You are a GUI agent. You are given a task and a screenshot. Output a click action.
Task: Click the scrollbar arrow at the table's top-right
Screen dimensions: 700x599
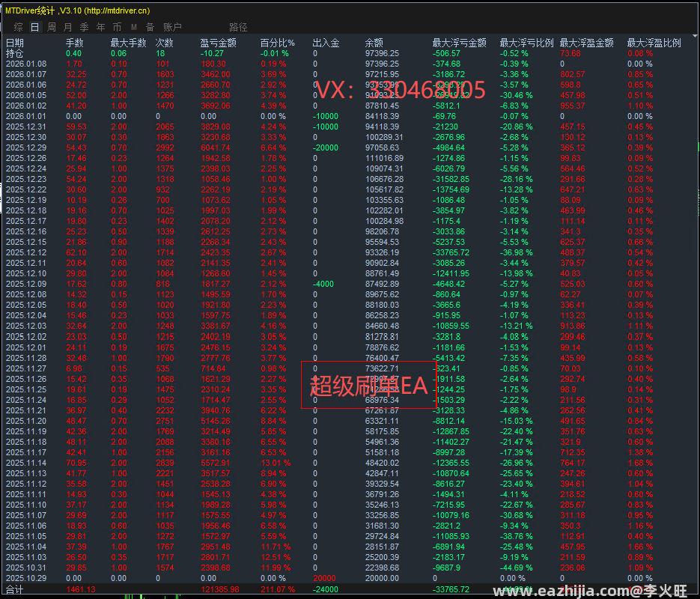point(695,36)
